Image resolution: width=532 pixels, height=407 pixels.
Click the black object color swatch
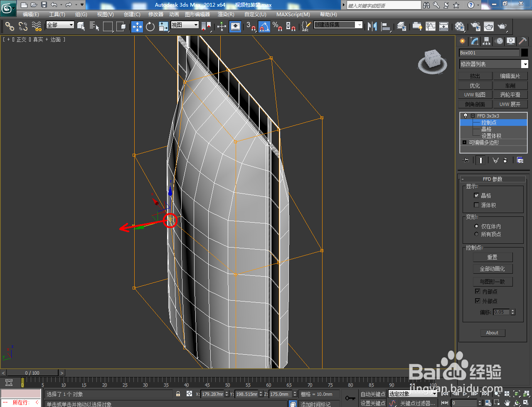point(525,53)
